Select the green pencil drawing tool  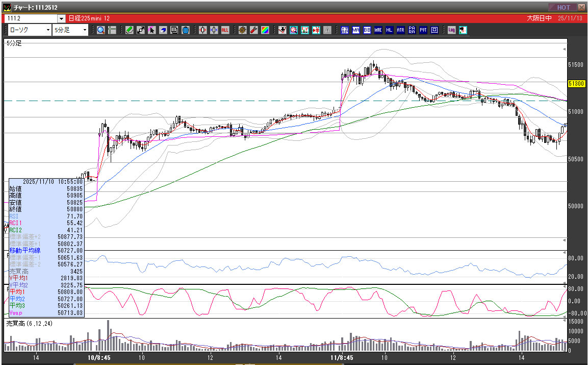[130, 30]
